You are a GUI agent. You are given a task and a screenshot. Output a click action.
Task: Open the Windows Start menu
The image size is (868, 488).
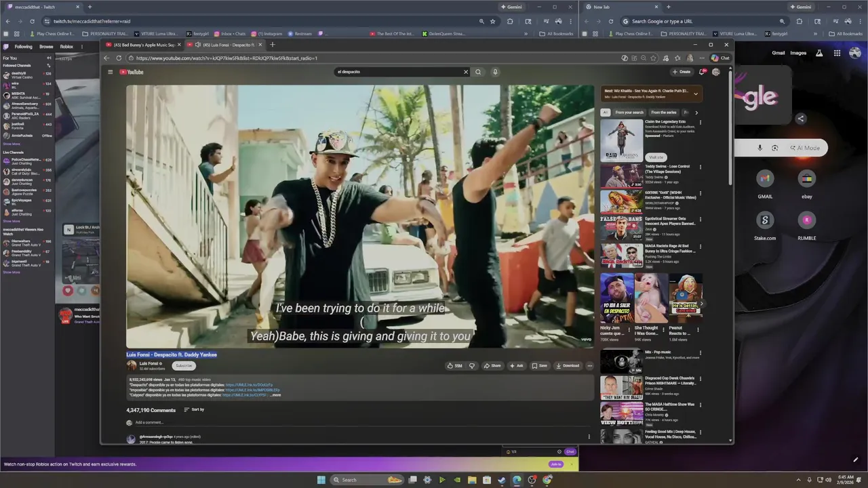click(321, 480)
